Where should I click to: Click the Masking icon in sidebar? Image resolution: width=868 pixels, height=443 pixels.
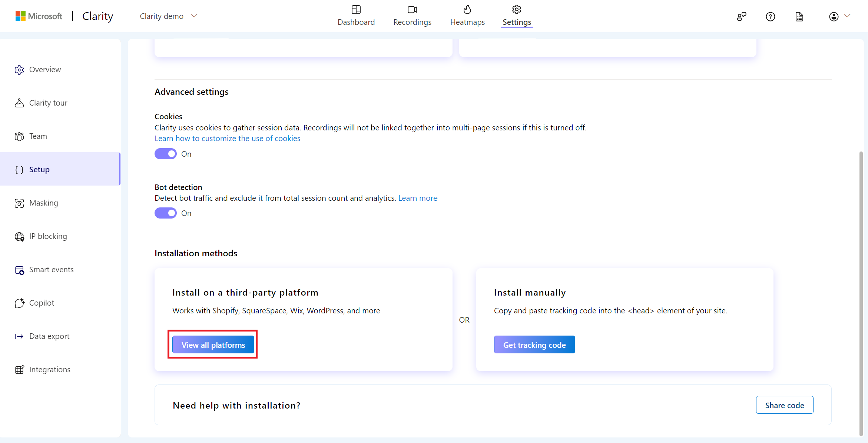pos(19,202)
